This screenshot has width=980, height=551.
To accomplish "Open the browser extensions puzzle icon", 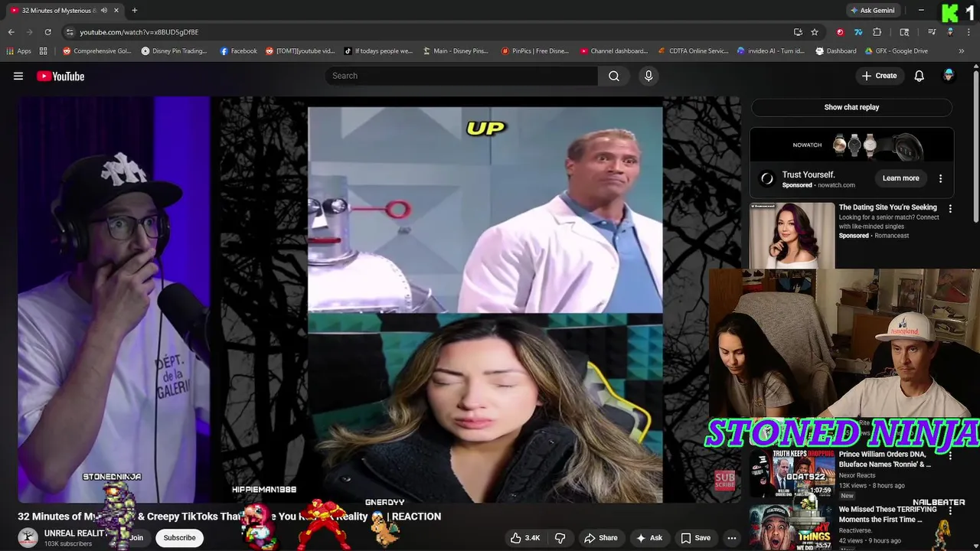I will [x=877, y=32].
